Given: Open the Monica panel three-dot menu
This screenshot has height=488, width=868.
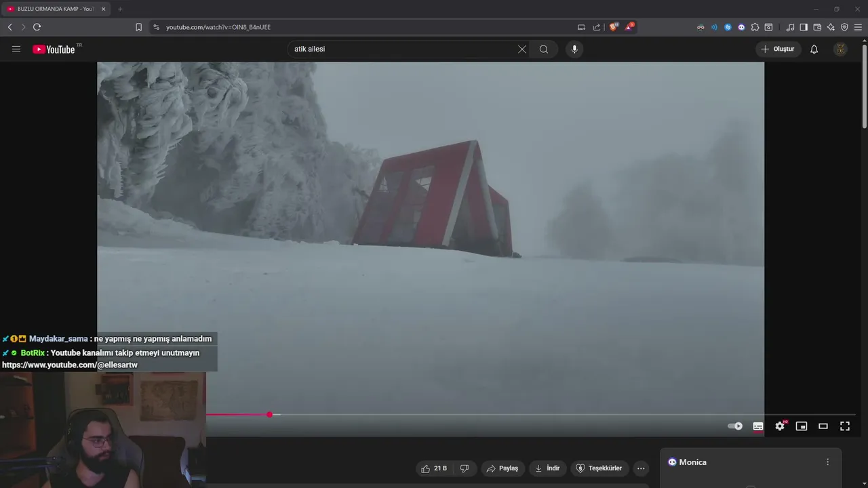Looking at the screenshot, I should click(827, 462).
